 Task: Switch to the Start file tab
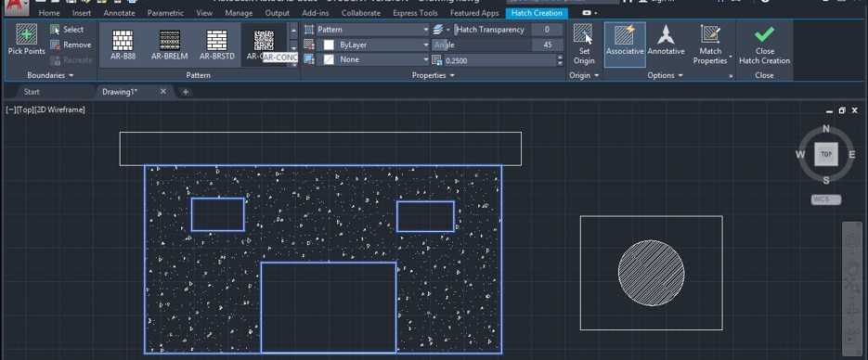[x=32, y=92]
